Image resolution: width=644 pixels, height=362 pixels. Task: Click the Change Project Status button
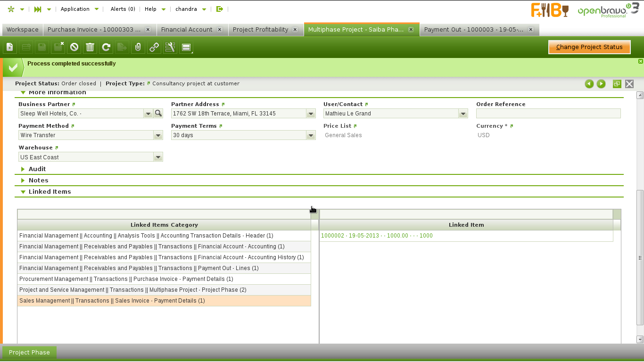click(x=589, y=47)
